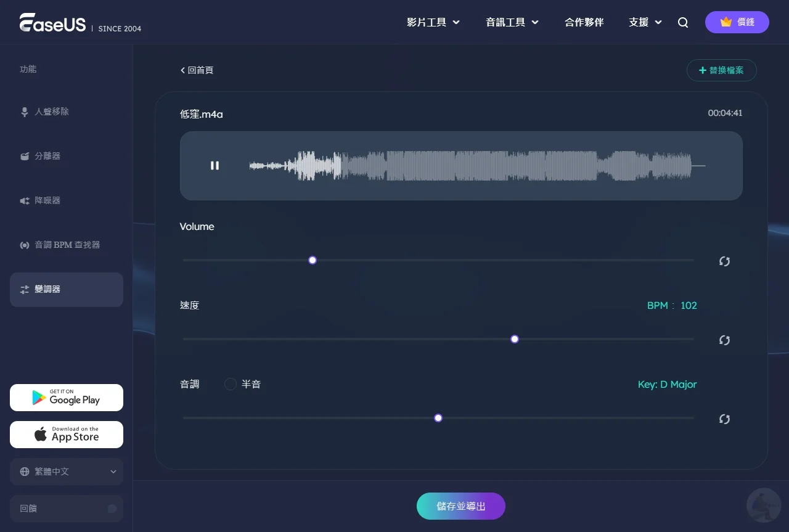This screenshot has height=532, width=789.
Task: Click the microphone icon for 人聲移除
Action: (25, 112)
